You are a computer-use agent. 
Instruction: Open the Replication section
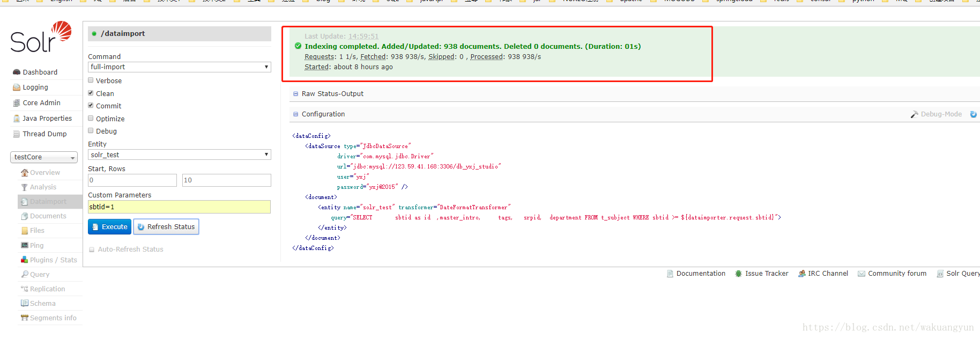[x=48, y=289]
